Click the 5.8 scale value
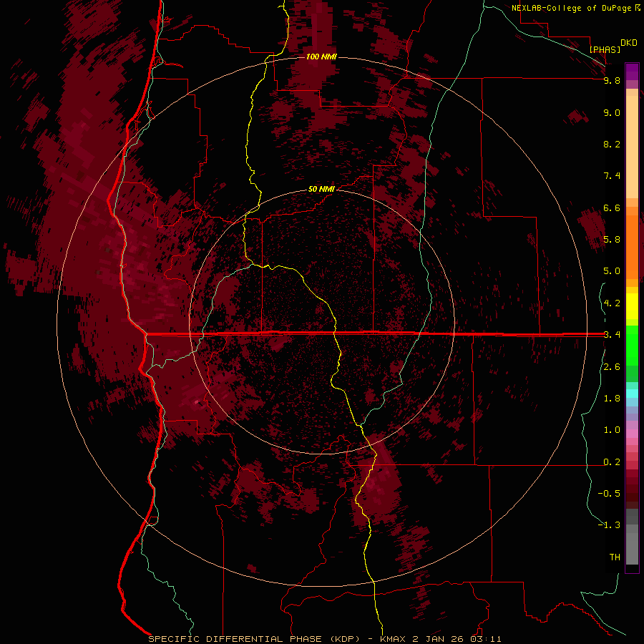Viewport: 644px width, 644px height. point(612,240)
